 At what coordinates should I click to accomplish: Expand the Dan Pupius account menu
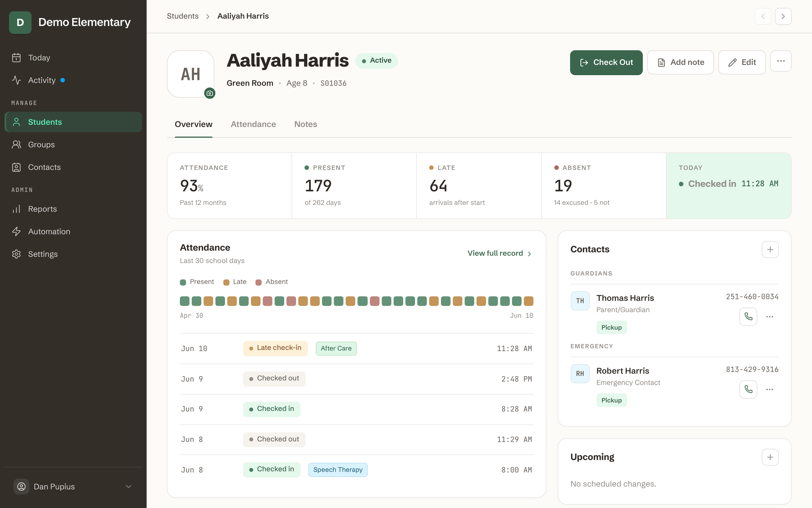point(73,487)
